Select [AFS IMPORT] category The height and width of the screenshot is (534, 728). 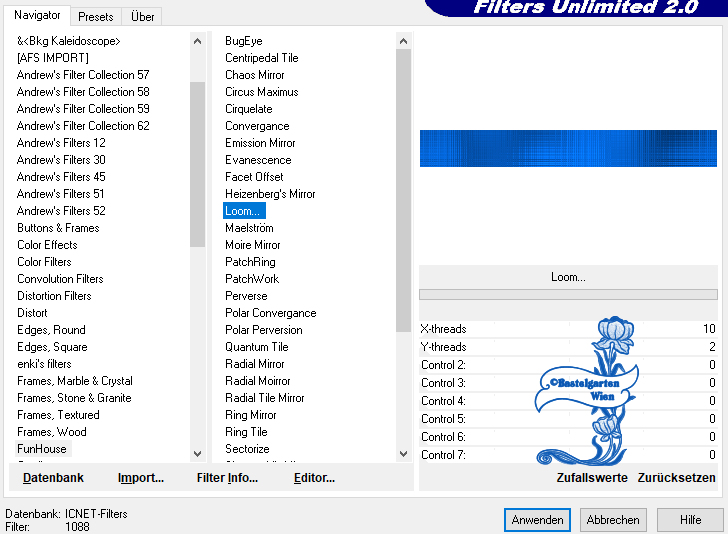52,58
